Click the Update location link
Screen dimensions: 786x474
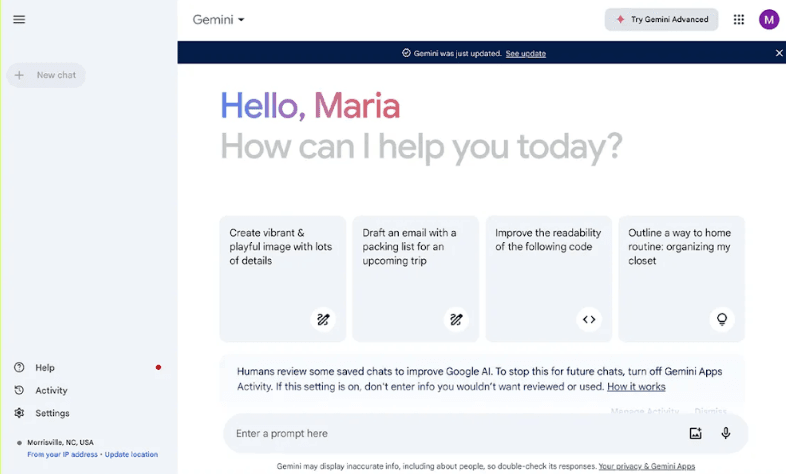point(131,454)
